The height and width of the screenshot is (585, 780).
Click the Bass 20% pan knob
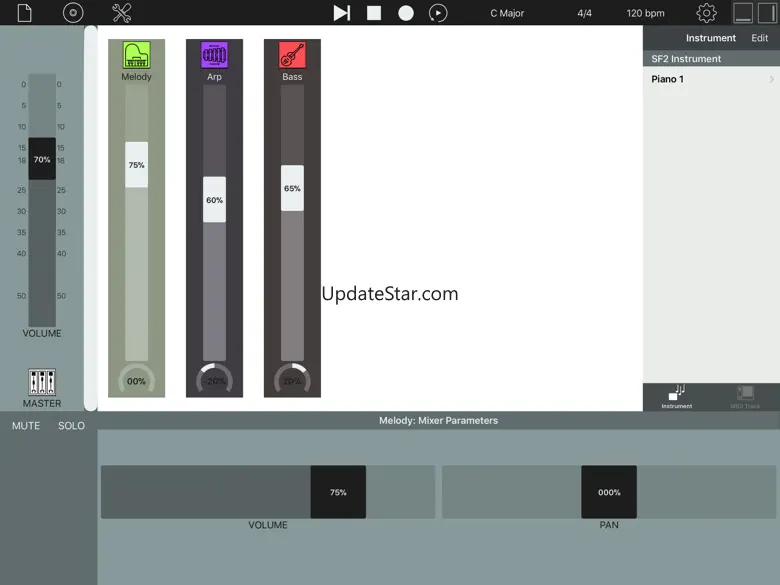[292, 381]
